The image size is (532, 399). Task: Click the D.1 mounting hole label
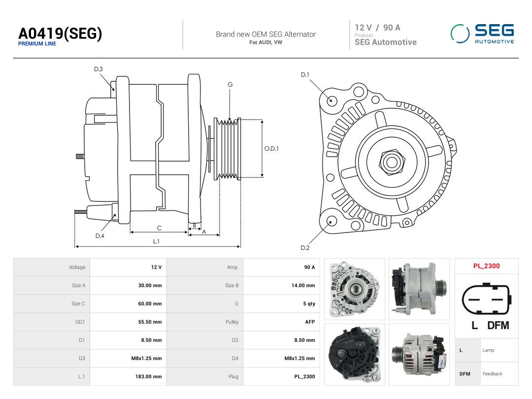pos(305,75)
